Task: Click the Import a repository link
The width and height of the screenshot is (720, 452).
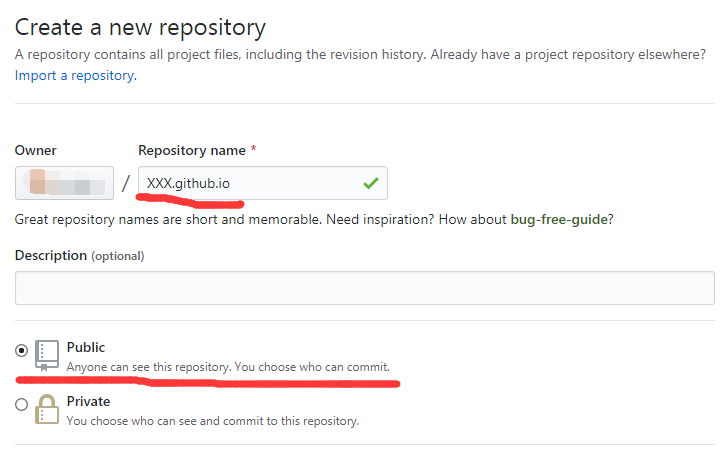Action: pos(75,75)
